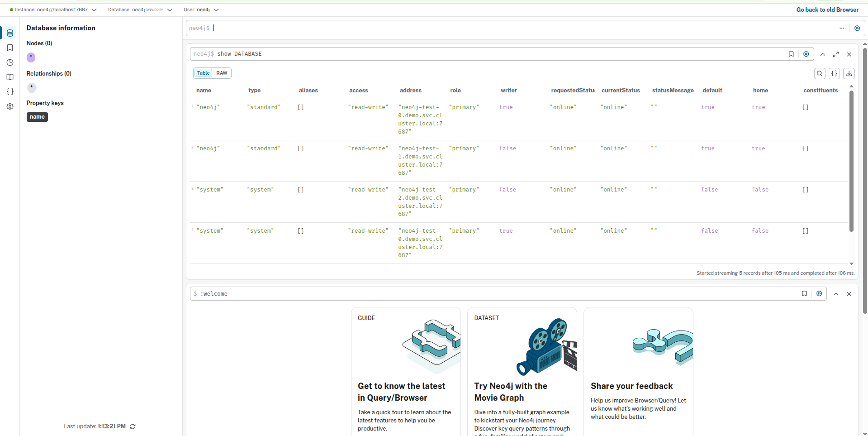Screen dimensions: 868x436
Task: Open the Database information sidebar icon
Action: click(x=10, y=33)
